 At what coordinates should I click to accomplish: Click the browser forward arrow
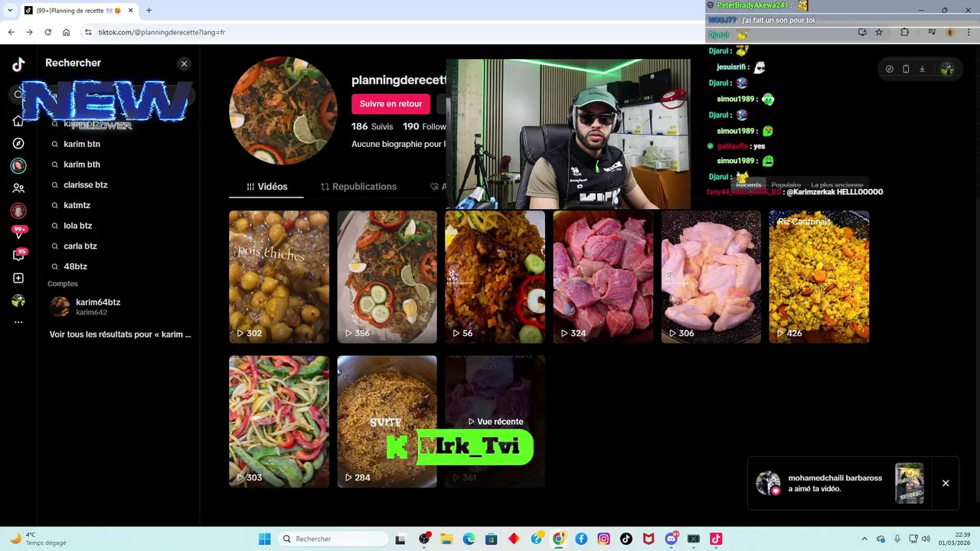[29, 32]
